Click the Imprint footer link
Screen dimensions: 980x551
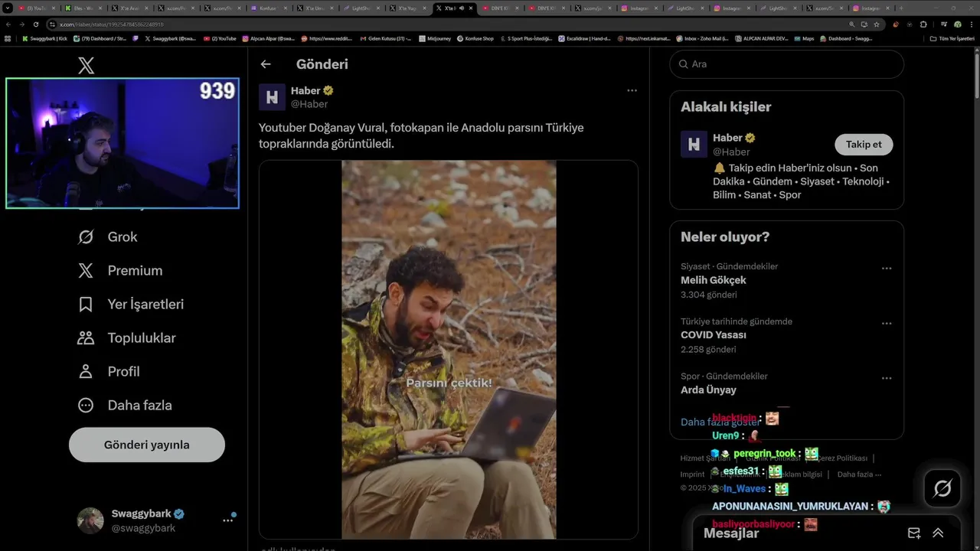pos(692,474)
